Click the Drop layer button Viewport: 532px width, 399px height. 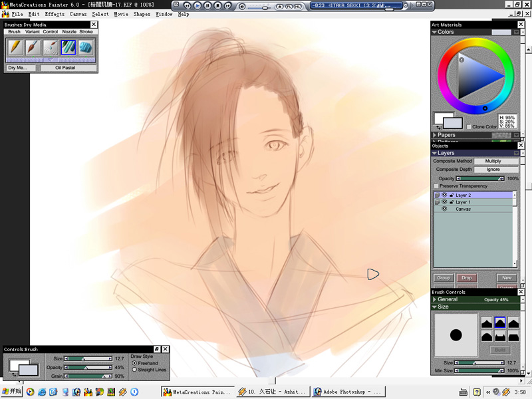pyautogui.click(x=467, y=278)
